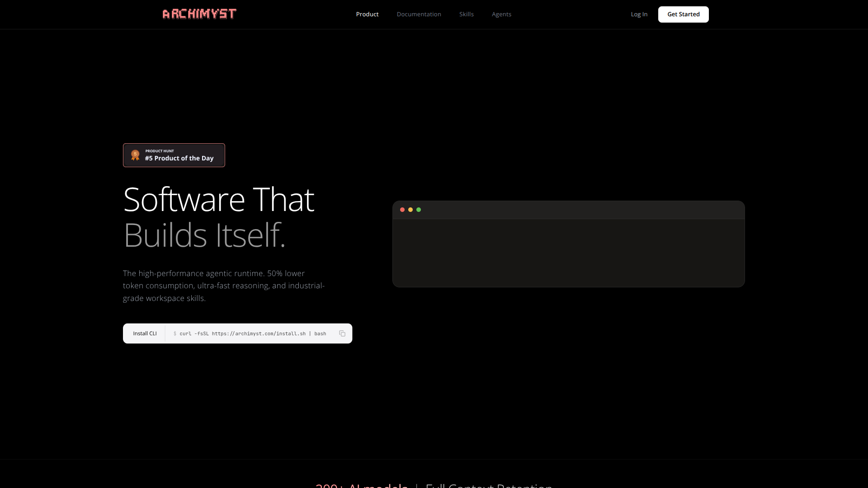This screenshot has height=488, width=868.
Task: Click the 'Software That Builds Itself' headline
Action: coord(218,217)
